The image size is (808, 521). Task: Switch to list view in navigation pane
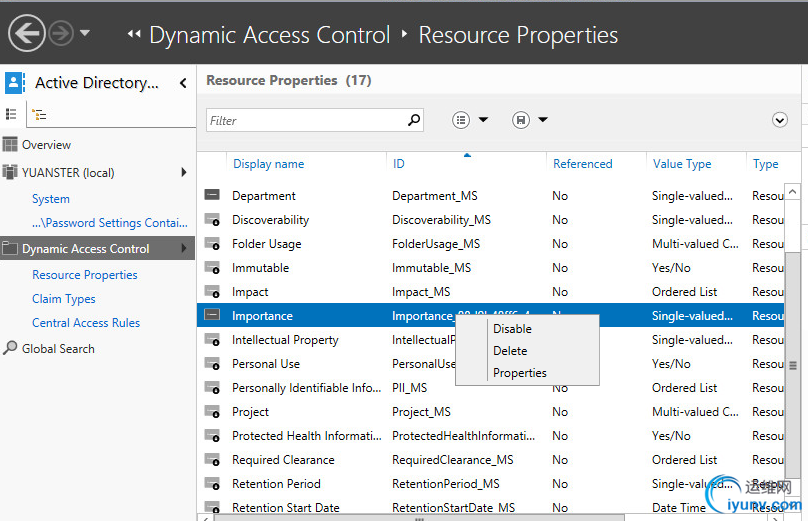click(x=11, y=114)
